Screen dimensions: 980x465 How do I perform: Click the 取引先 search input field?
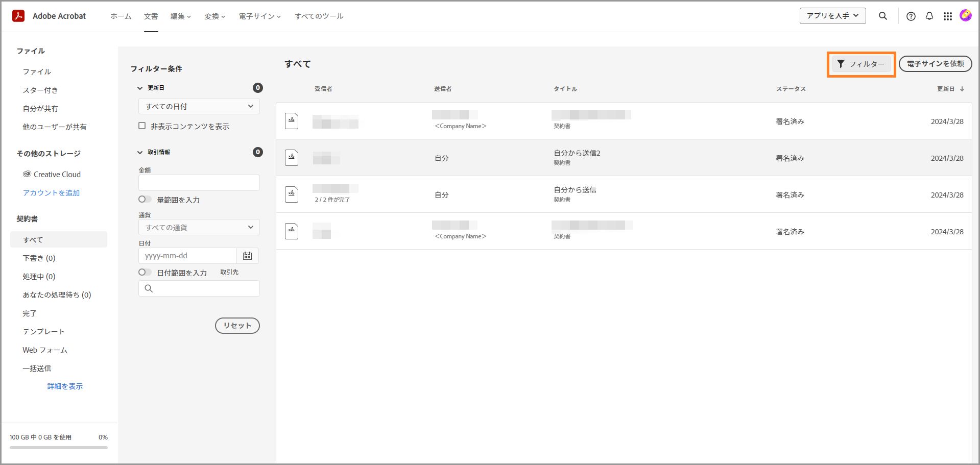point(199,288)
